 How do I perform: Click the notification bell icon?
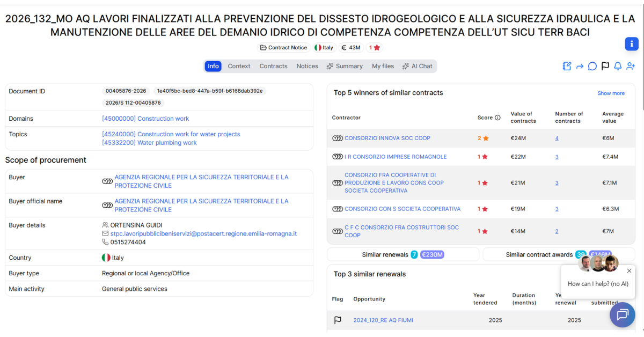[618, 66]
